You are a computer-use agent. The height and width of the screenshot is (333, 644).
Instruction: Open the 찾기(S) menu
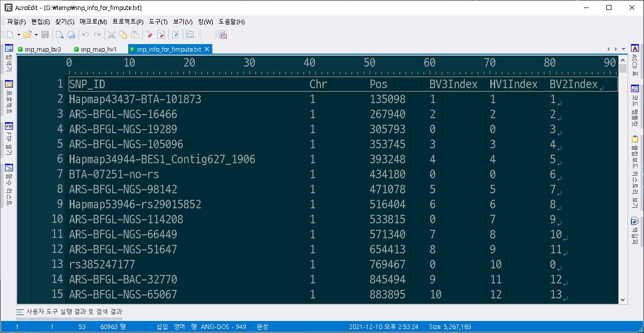(65, 22)
